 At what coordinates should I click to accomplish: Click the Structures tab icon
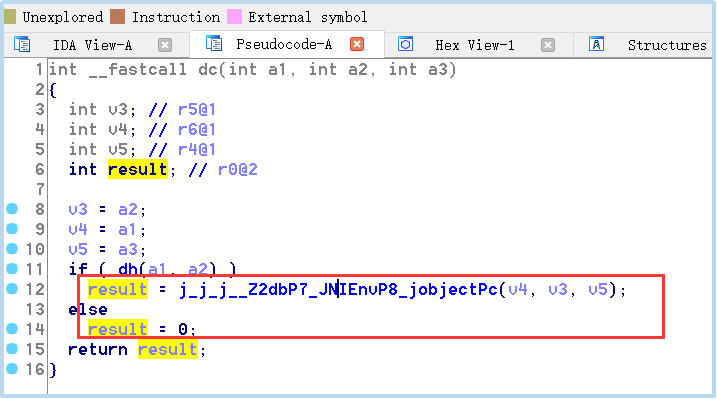point(596,44)
